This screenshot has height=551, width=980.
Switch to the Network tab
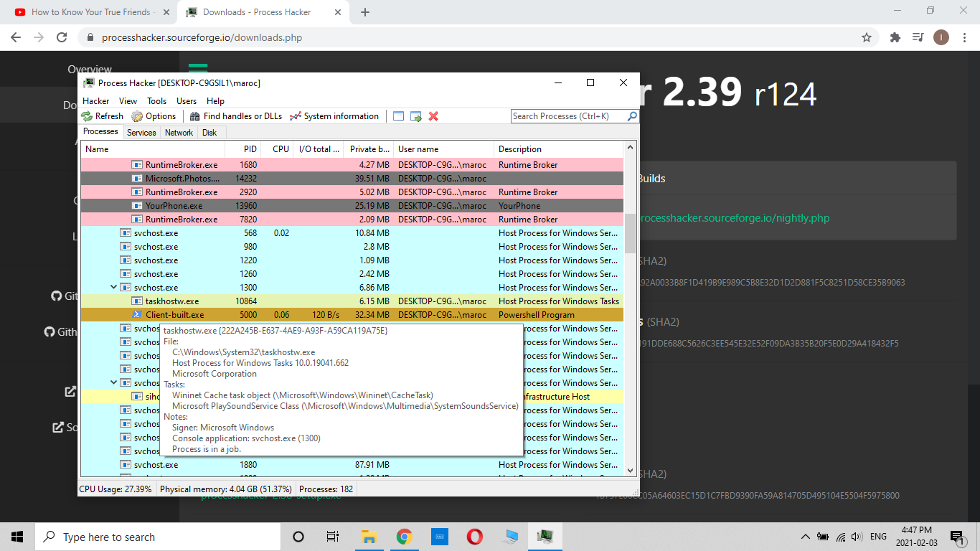[x=179, y=133]
